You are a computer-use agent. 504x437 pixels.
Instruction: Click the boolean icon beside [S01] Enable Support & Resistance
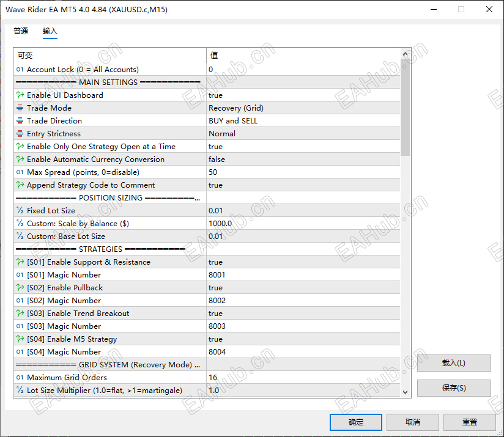click(x=20, y=262)
